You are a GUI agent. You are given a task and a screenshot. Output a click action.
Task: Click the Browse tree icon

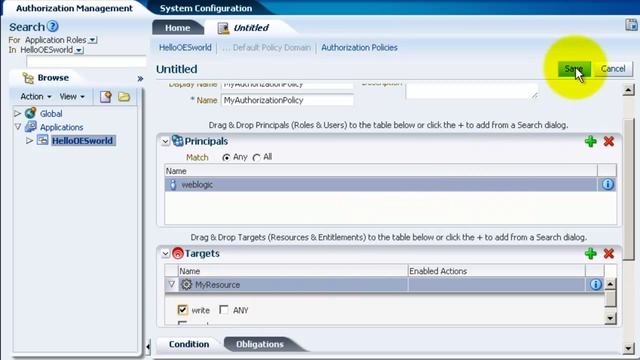click(x=28, y=78)
